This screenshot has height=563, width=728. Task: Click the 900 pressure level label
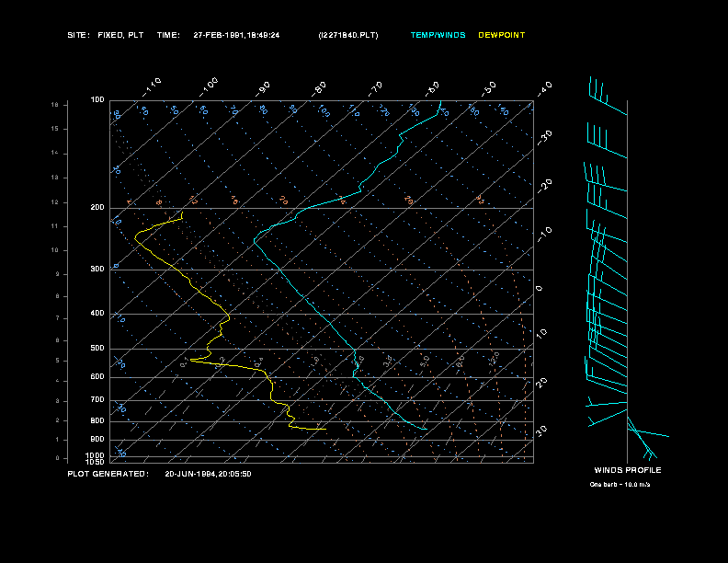[97, 439]
